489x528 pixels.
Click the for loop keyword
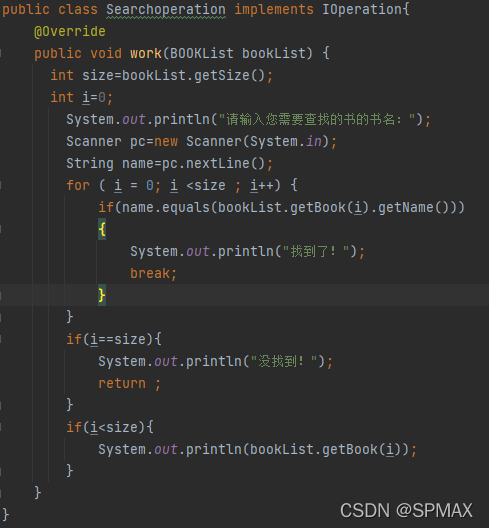pyautogui.click(x=78, y=185)
